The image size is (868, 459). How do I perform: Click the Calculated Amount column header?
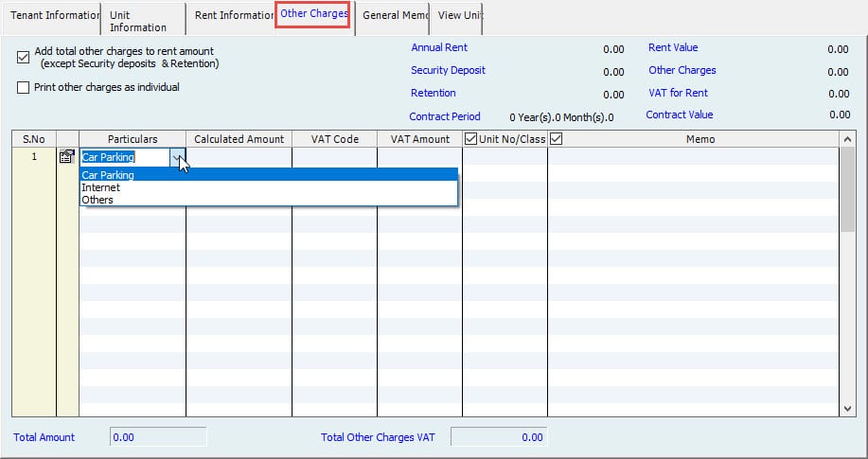[x=239, y=139]
